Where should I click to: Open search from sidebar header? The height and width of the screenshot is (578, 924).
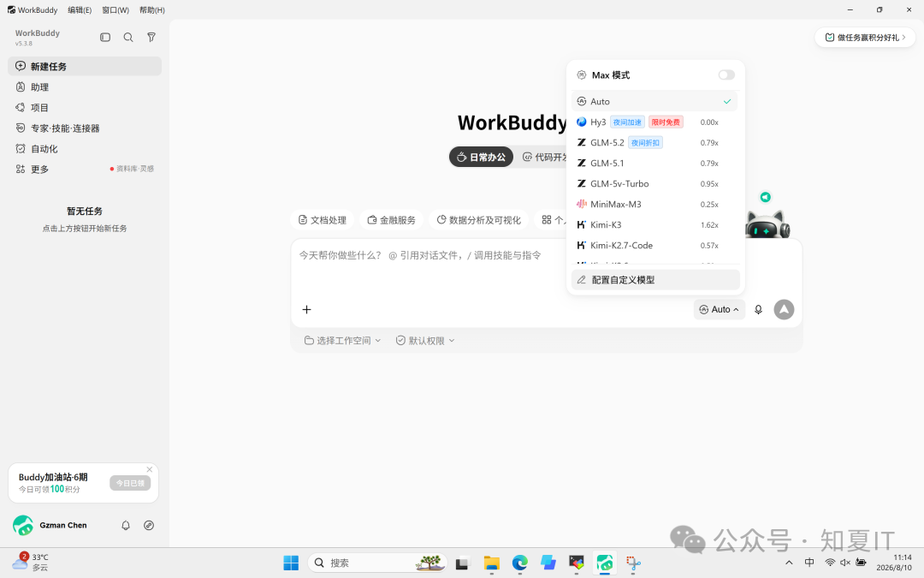click(127, 37)
